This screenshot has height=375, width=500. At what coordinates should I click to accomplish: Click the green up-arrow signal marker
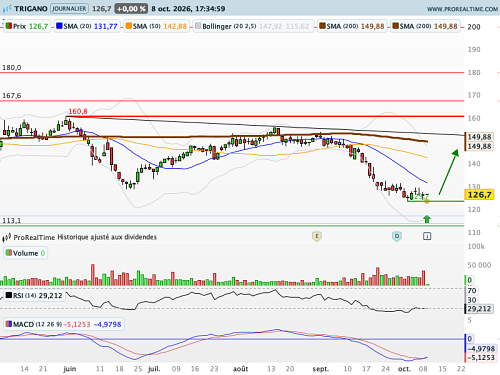pos(427,219)
